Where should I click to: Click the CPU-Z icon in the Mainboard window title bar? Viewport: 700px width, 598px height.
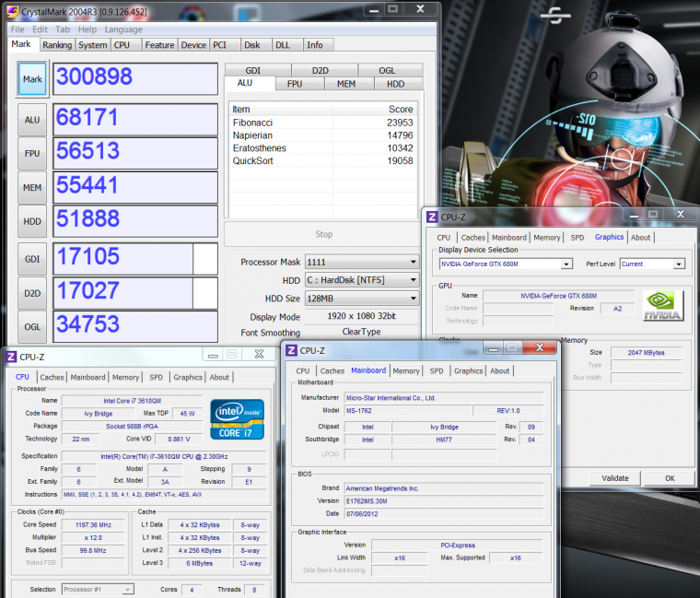[291, 350]
